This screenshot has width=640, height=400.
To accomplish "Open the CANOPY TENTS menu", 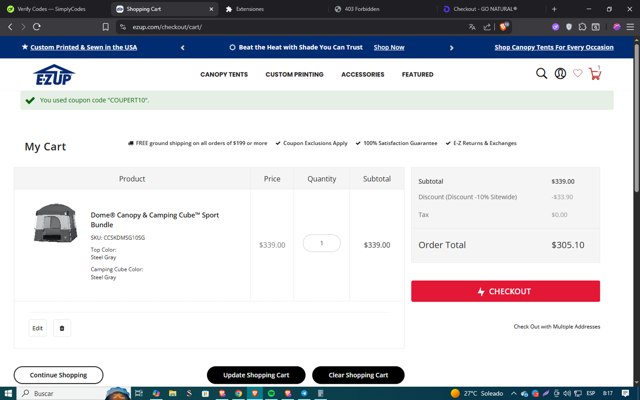I will (224, 74).
